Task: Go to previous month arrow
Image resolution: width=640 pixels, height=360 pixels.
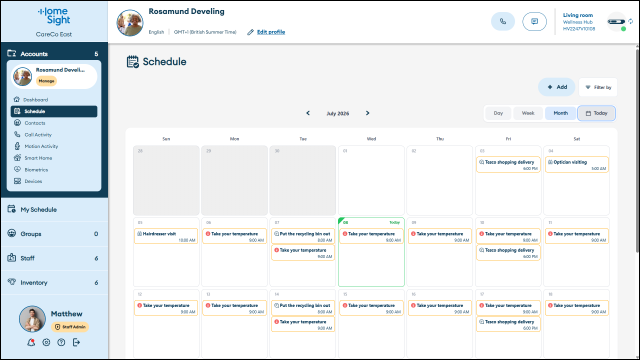Action: (308, 113)
